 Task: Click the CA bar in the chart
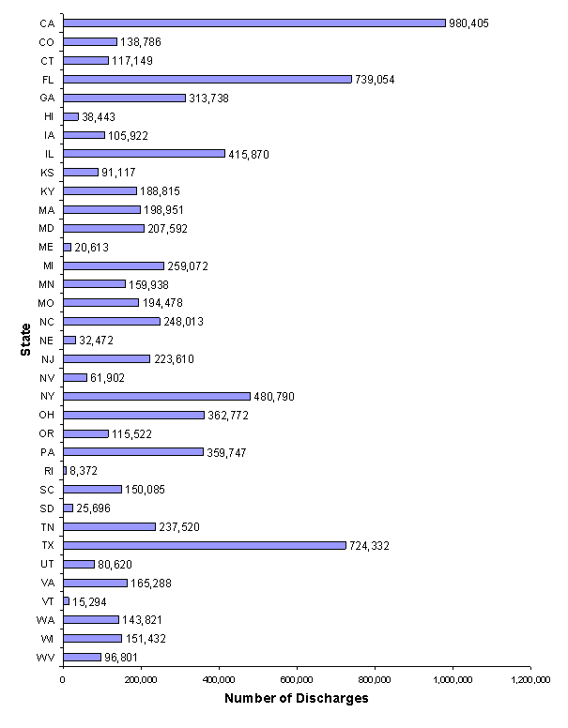click(253, 23)
